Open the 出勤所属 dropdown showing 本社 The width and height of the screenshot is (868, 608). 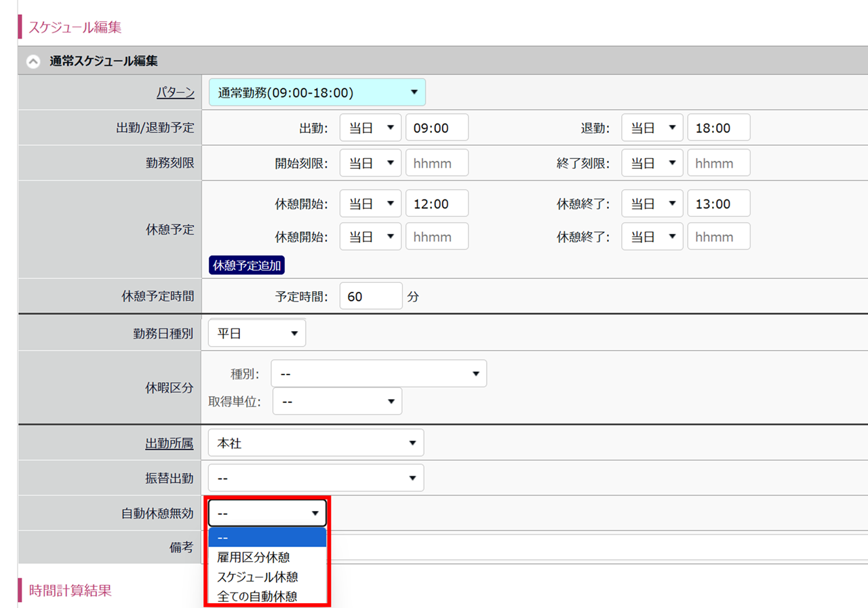coord(316,443)
